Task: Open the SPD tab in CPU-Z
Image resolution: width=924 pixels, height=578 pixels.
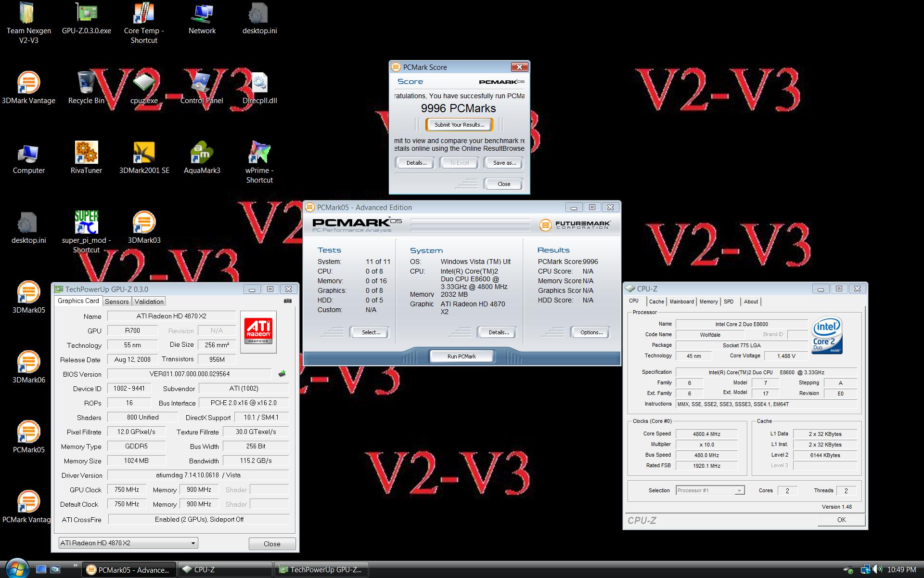Action: 729,302
